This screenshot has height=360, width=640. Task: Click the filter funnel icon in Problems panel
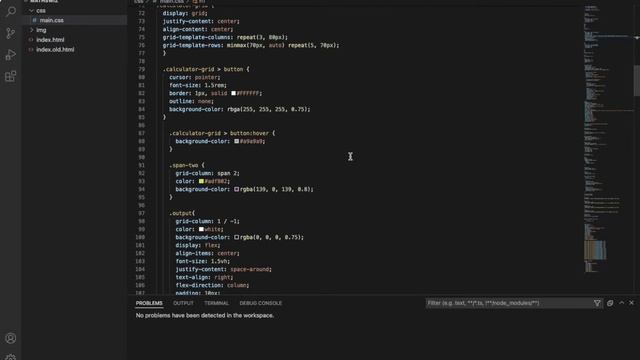tap(597, 303)
